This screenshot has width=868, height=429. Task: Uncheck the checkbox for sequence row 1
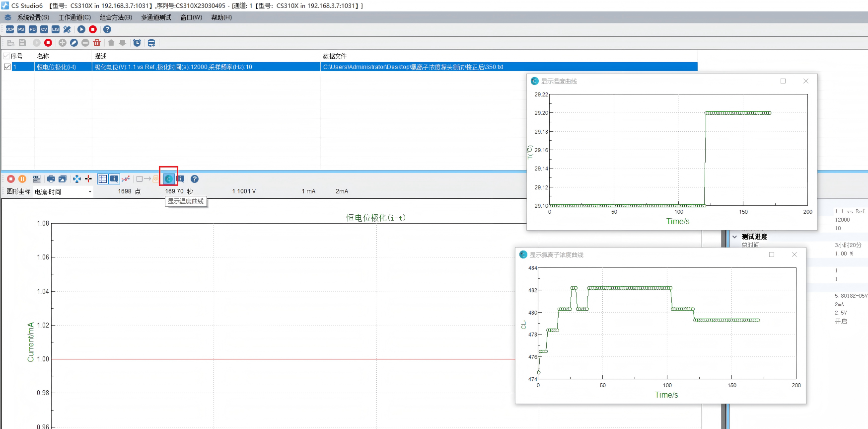tap(7, 67)
